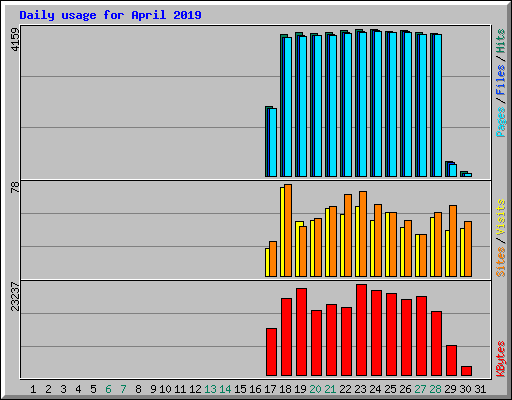512x400 pixels.
Task: Click green weekend day 7 label
Action: click(123, 389)
